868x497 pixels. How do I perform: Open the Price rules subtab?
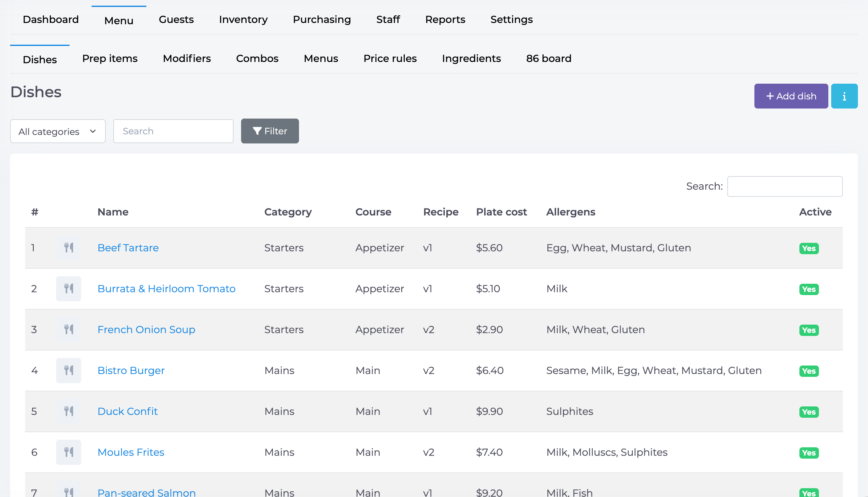(390, 59)
